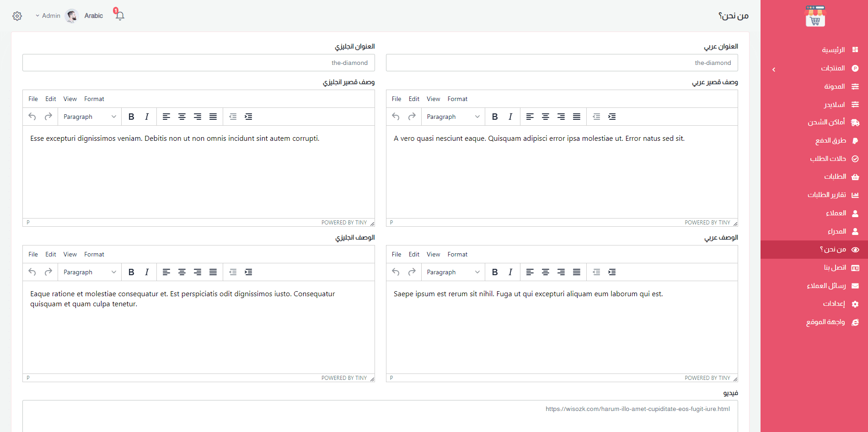Image resolution: width=868 pixels, height=432 pixels.
Task: Click undo in the Arabic short description editor
Action: tap(396, 117)
